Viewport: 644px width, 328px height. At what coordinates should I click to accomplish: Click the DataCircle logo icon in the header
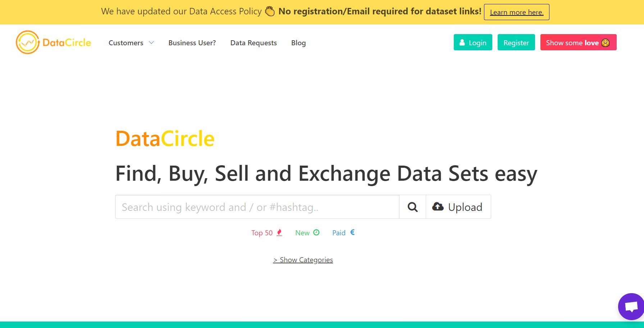[28, 42]
